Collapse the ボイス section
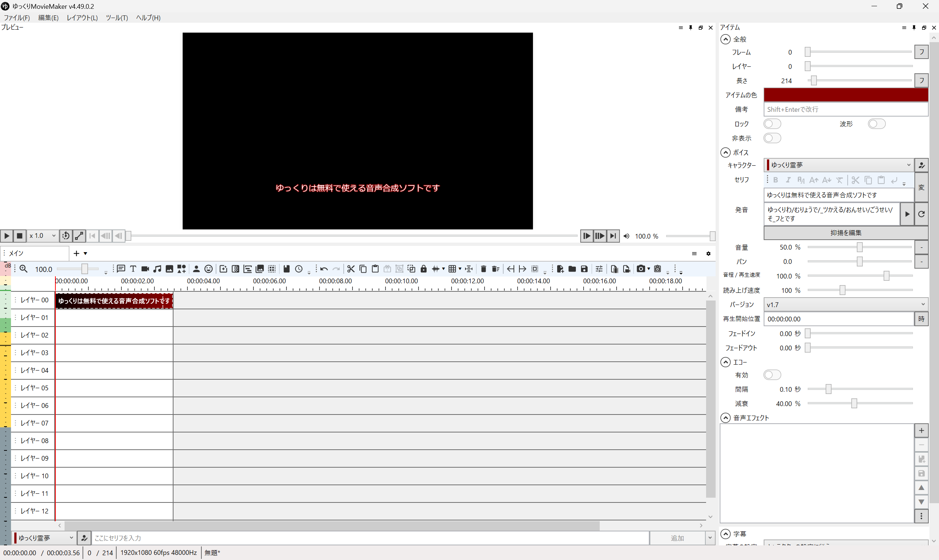 [725, 152]
